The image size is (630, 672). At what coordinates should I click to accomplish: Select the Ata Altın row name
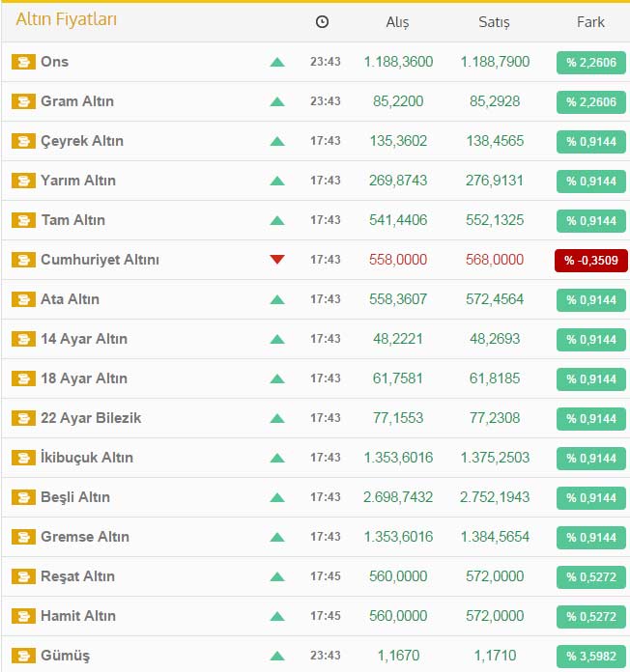[x=70, y=299]
